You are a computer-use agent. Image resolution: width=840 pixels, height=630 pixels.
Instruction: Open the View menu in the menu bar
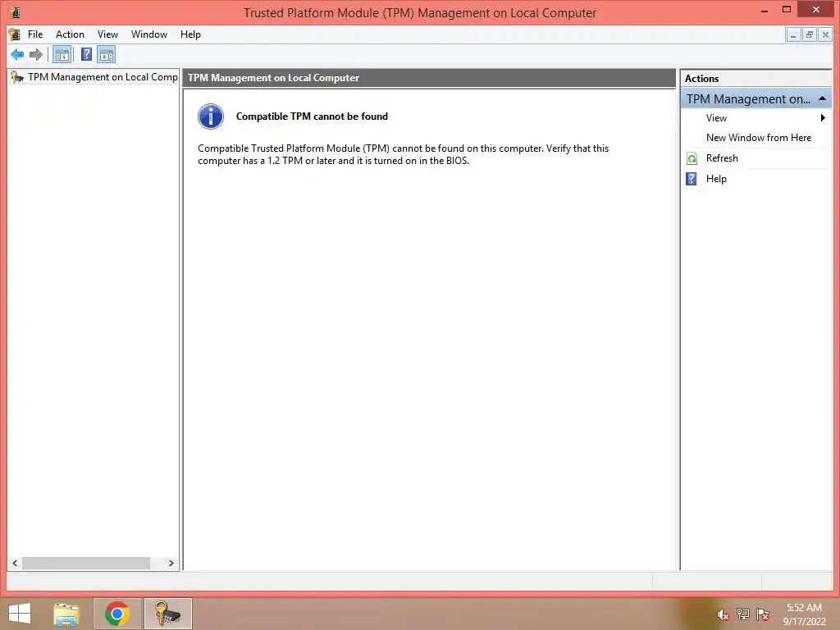pyautogui.click(x=107, y=34)
